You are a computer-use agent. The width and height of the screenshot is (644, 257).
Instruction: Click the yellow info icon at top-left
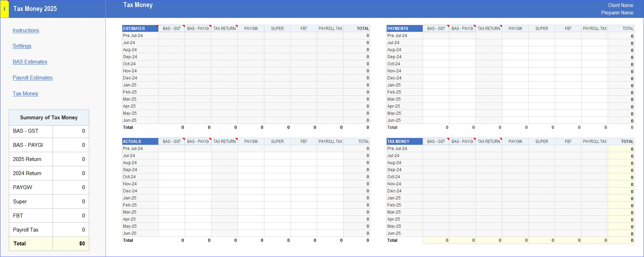coord(4,9)
